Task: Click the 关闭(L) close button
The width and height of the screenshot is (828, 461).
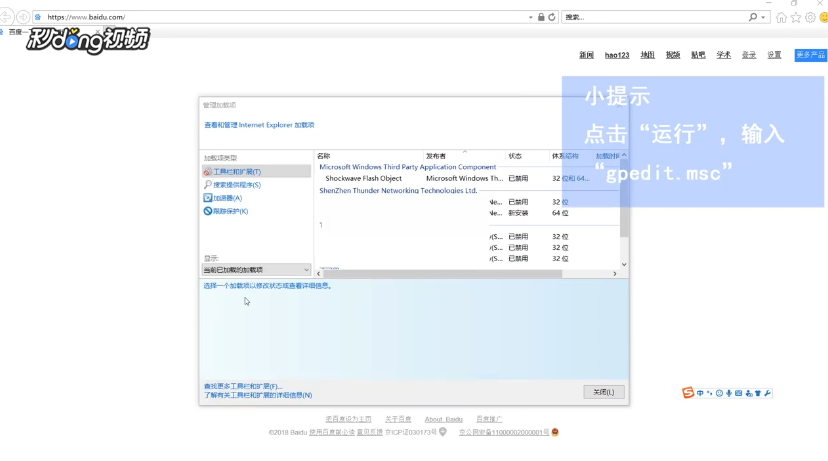Action: 604,392
